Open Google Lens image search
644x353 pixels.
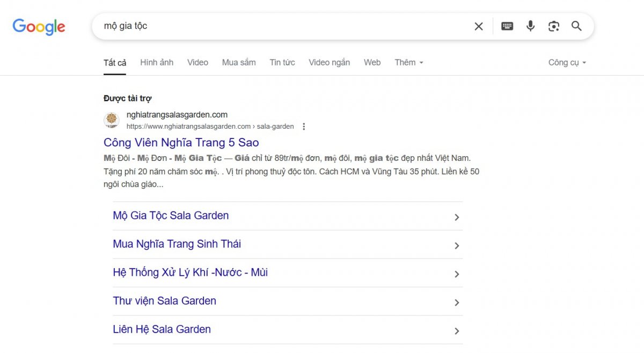(553, 26)
